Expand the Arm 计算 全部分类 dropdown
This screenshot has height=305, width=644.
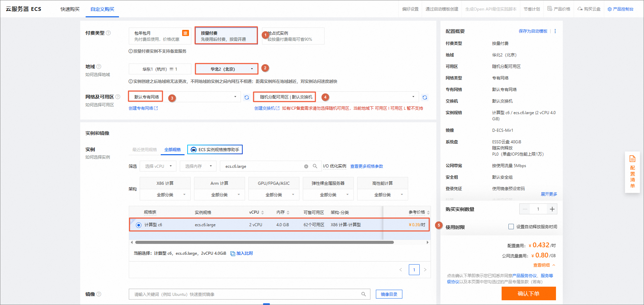[220, 195]
